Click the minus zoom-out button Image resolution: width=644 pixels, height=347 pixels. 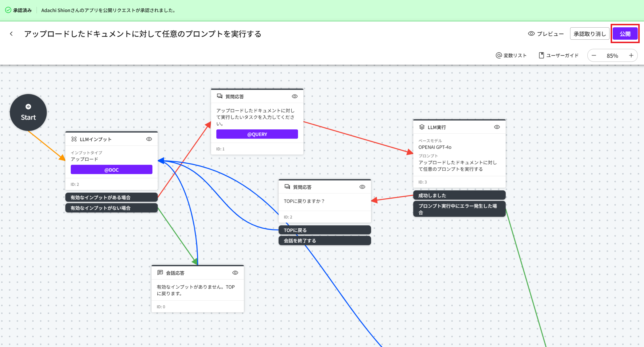point(594,55)
